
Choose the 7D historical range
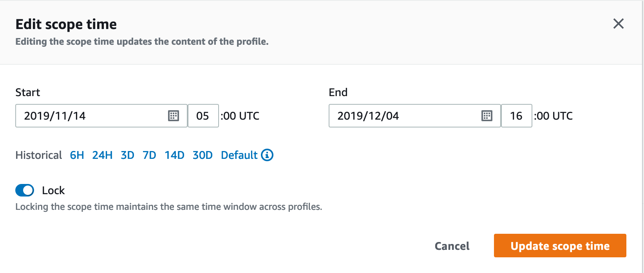click(x=149, y=155)
